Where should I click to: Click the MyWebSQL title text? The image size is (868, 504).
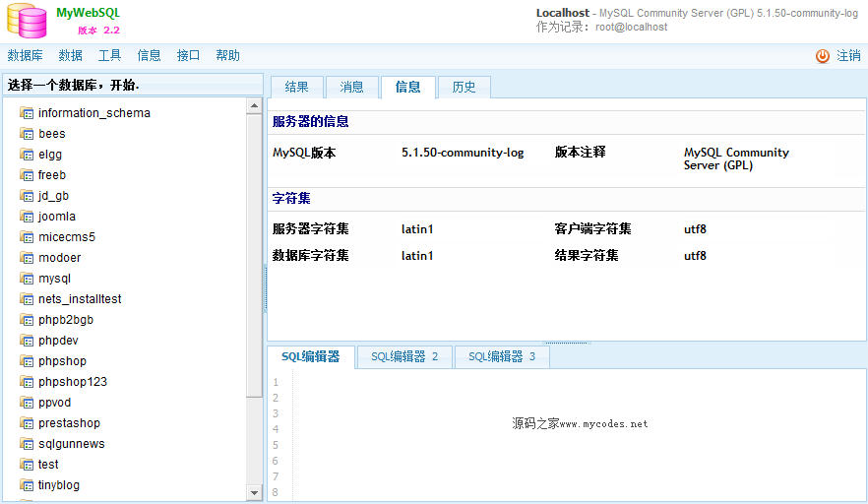[x=88, y=13]
